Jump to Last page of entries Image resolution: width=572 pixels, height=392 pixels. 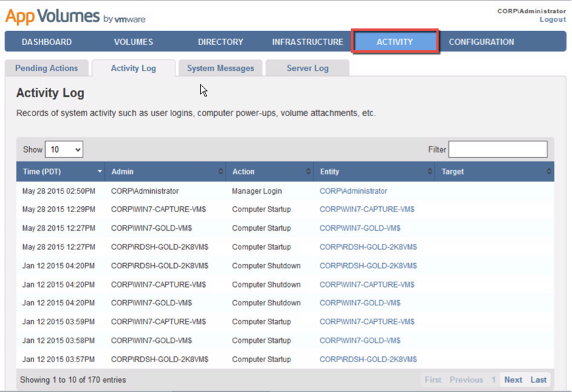pos(538,380)
